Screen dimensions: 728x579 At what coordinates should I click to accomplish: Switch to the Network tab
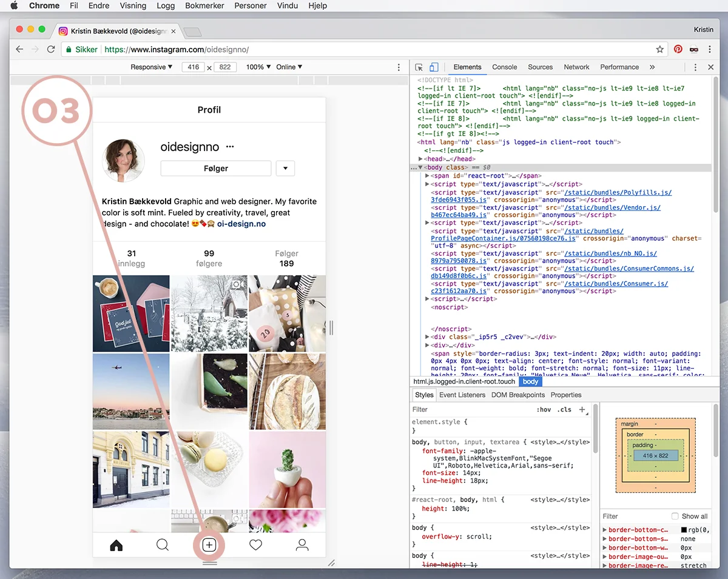pos(577,67)
